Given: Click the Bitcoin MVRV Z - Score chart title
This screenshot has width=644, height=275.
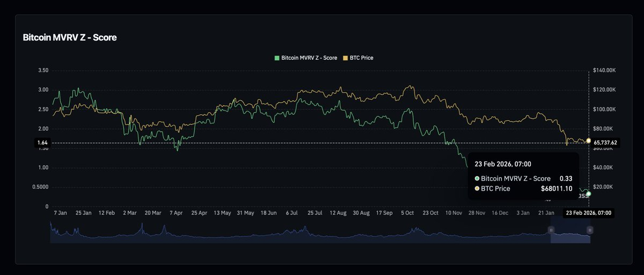Looking at the screenshot, I should (69, 38).
